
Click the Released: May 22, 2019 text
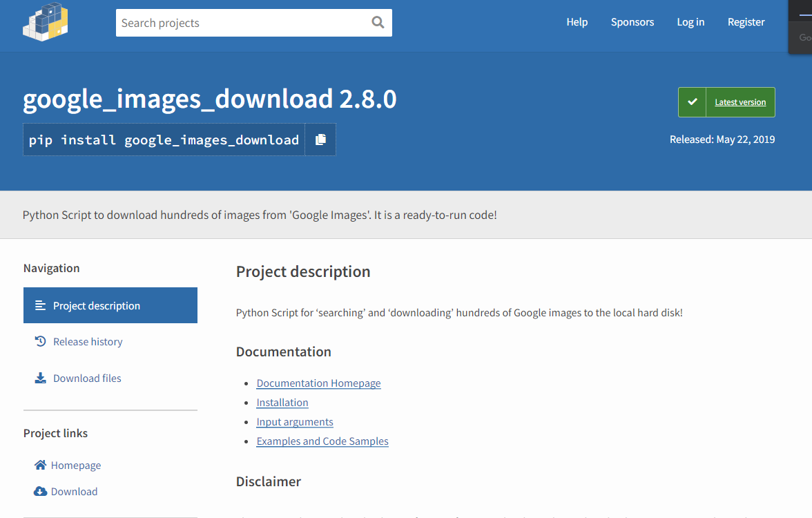pyautogui.click(x=722, y=140)
